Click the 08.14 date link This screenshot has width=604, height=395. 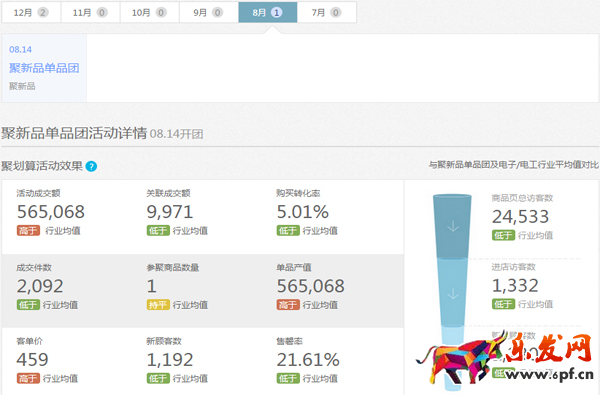[20, 49]
